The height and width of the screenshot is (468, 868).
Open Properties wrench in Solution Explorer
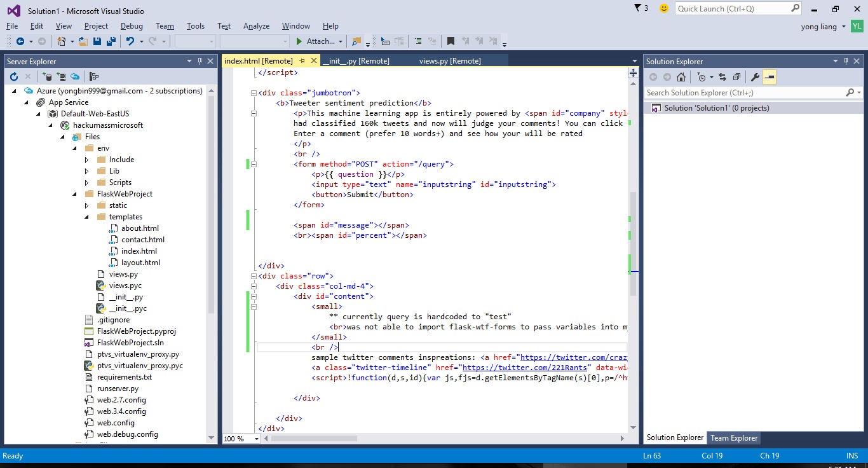click(x=755, y=77)
